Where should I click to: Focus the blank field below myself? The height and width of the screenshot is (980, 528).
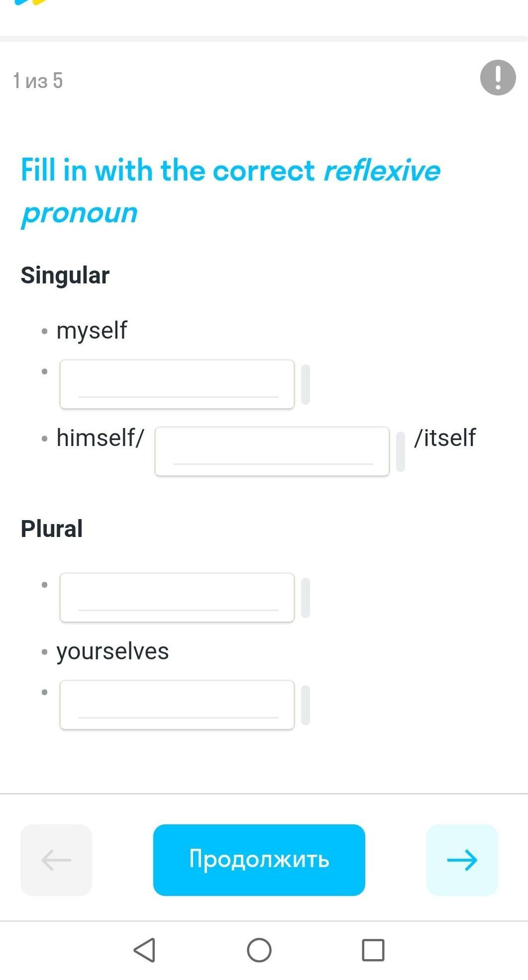(x=177, y=384)
